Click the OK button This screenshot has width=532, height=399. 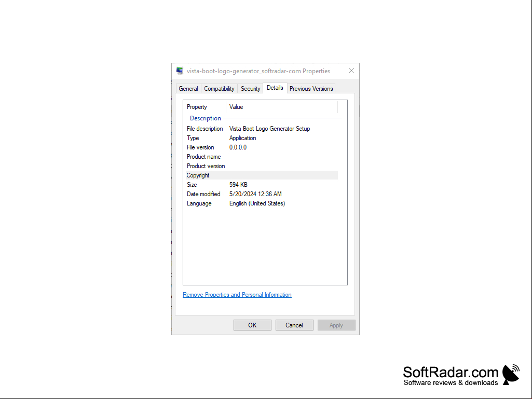tap(252, 325)
